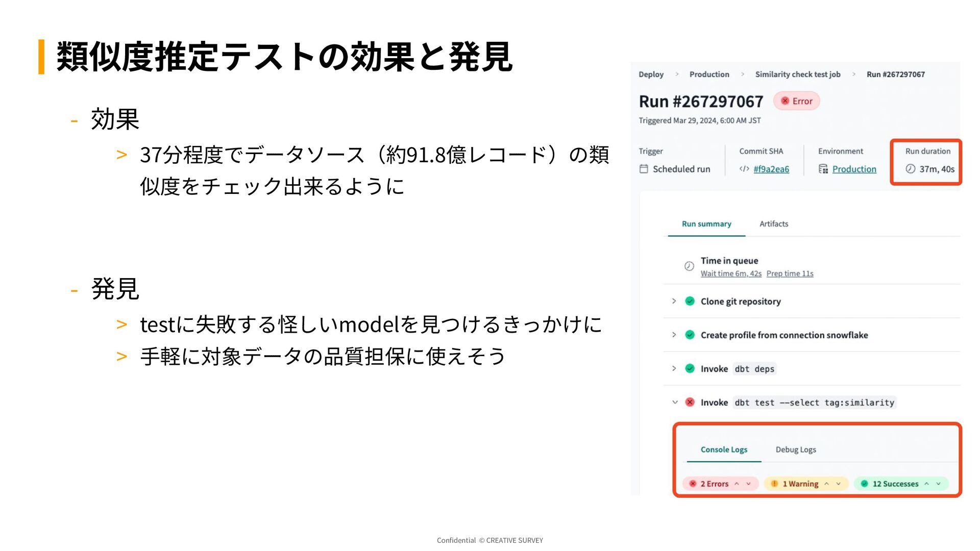Open the #f9a2ea6 commit link

(x=771, y=169)
